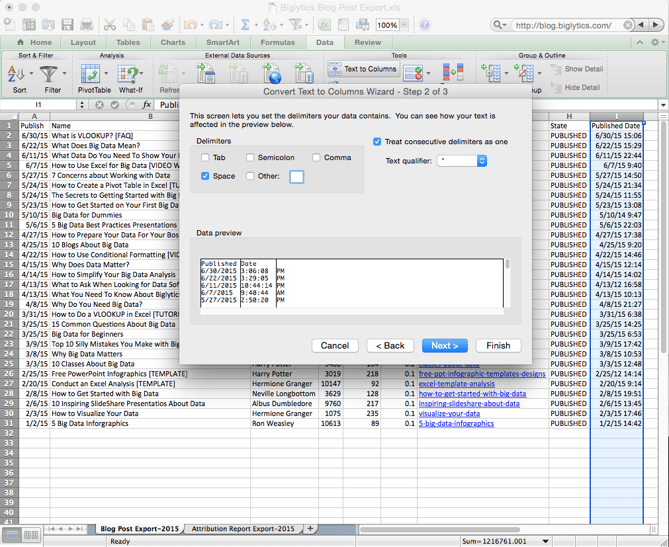Check the Comma delimiter option
Image resolution: width=669 pixels, height=547 pixels.
316,158
